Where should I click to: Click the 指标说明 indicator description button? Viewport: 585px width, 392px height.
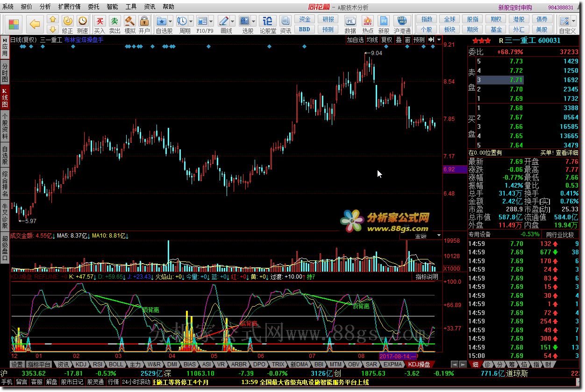click(x=427, y=277)
